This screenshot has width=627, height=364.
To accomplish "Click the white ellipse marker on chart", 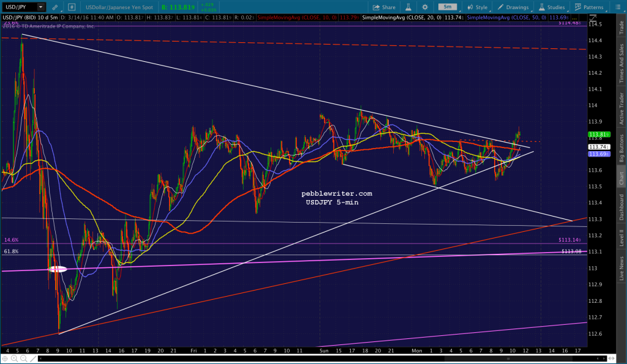I will point(58,269).
